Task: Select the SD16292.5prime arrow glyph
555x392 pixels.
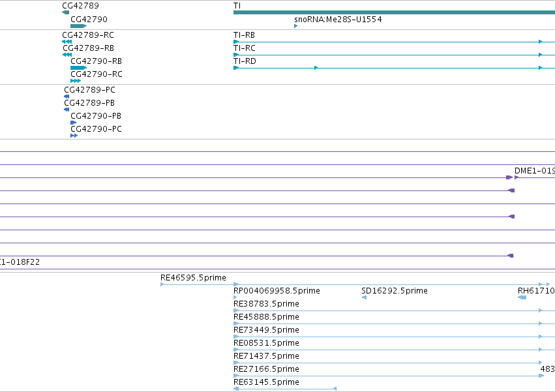Action: tap(364, 297)
